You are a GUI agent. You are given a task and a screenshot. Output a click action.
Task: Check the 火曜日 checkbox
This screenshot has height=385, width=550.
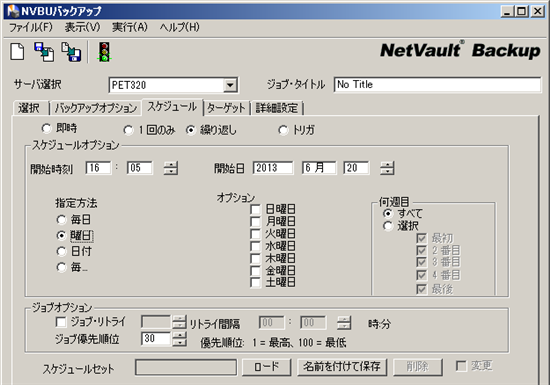[255, 234]
